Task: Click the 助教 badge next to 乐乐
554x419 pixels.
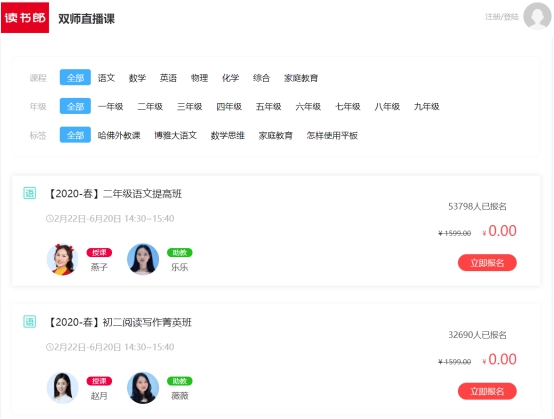Action: pyautogui.click(x=179, y=252)
